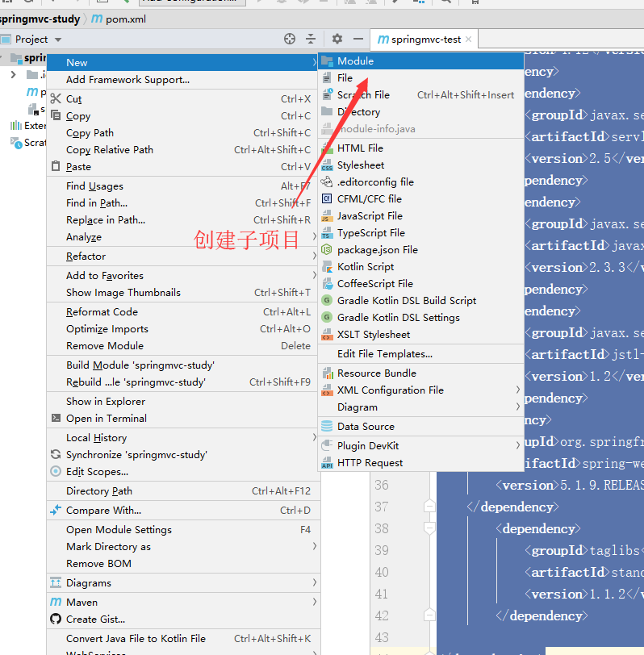Select Add Framework Support...
This screenshot has width=644, height=655.
point(183,80)
